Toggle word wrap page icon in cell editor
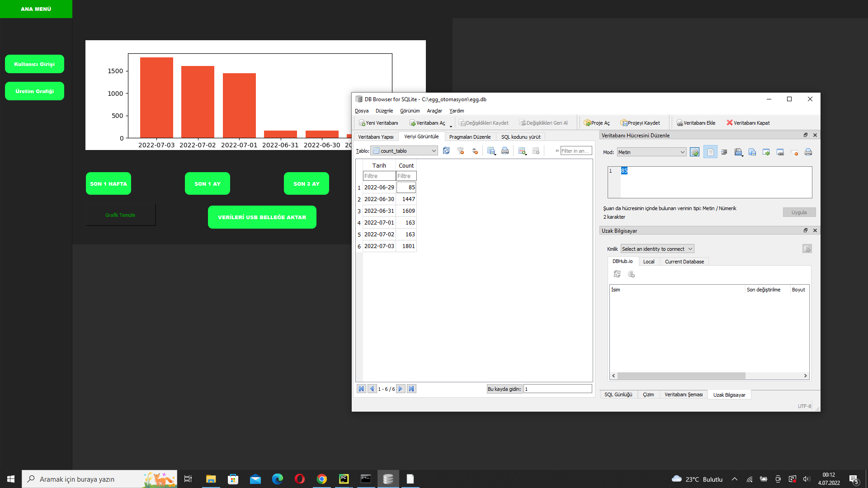The image size is (868, 488). click(x=710, y=152)
